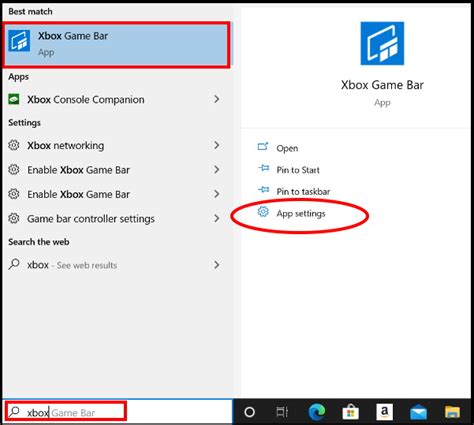Choose the first Enable Xbox Game Bar setting
The width and height of the screenshot is (474, 425).
click(x=116, y=170)
